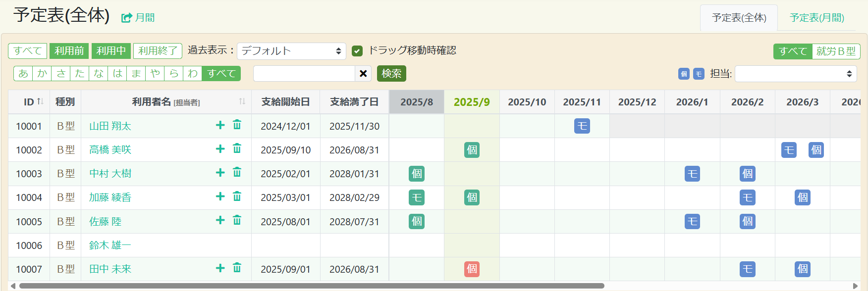Click trash icon for 佐藤 陸

[237, 220]
